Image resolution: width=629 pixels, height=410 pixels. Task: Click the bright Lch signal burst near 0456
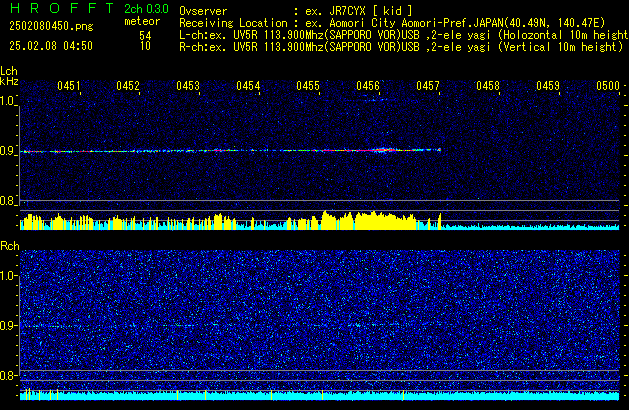point(383,150)
